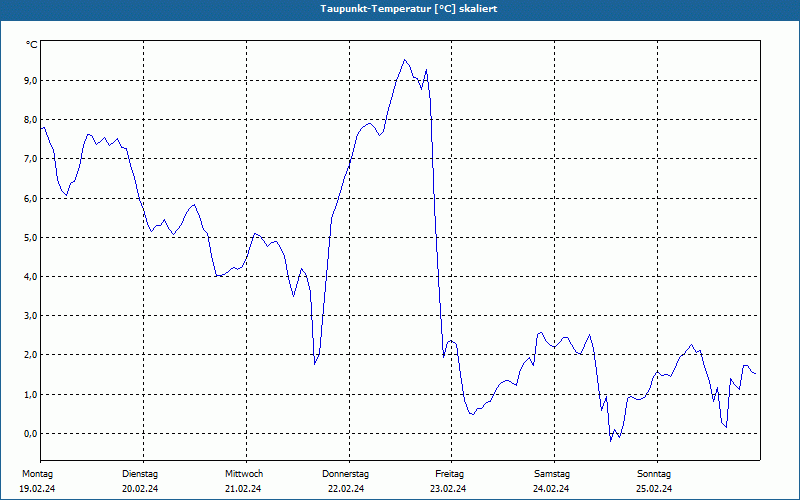Select the 1,0 y-axis value
This screenshot has width=800, height=500.
pyautogui.click(x=30, y=394)
